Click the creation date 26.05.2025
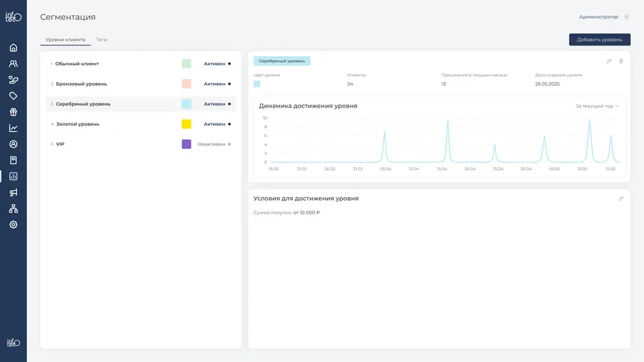Viewport: 644px width, 362px height. point(547,84)
